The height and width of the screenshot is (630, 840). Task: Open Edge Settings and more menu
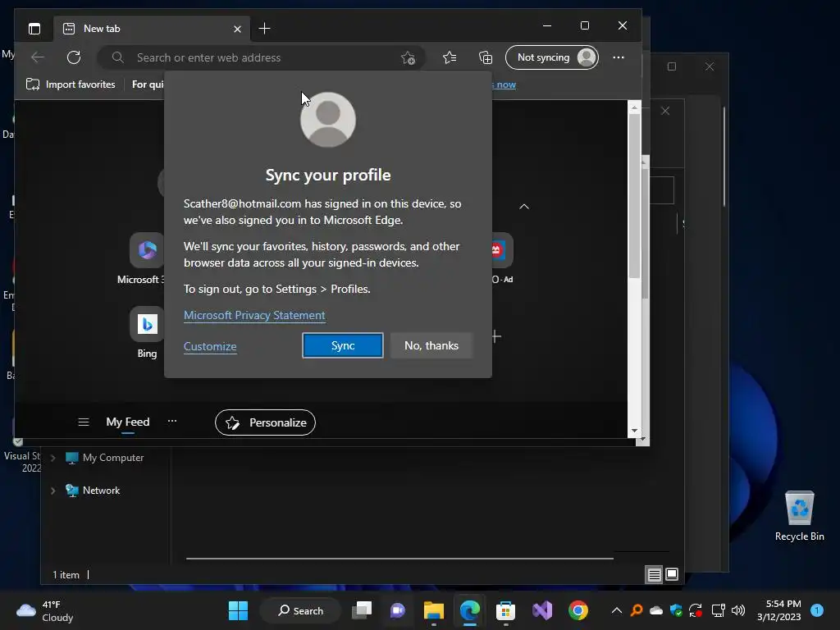point(619,57)
